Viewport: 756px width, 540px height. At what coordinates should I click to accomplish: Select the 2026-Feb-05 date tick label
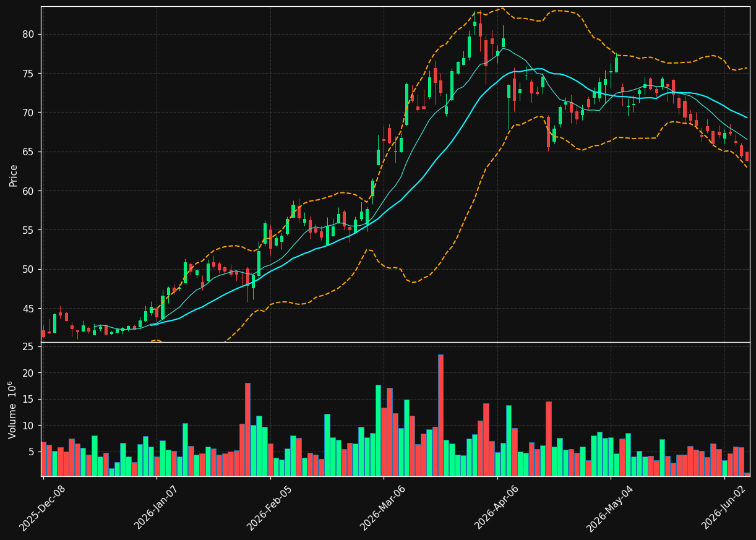[269, 507]
